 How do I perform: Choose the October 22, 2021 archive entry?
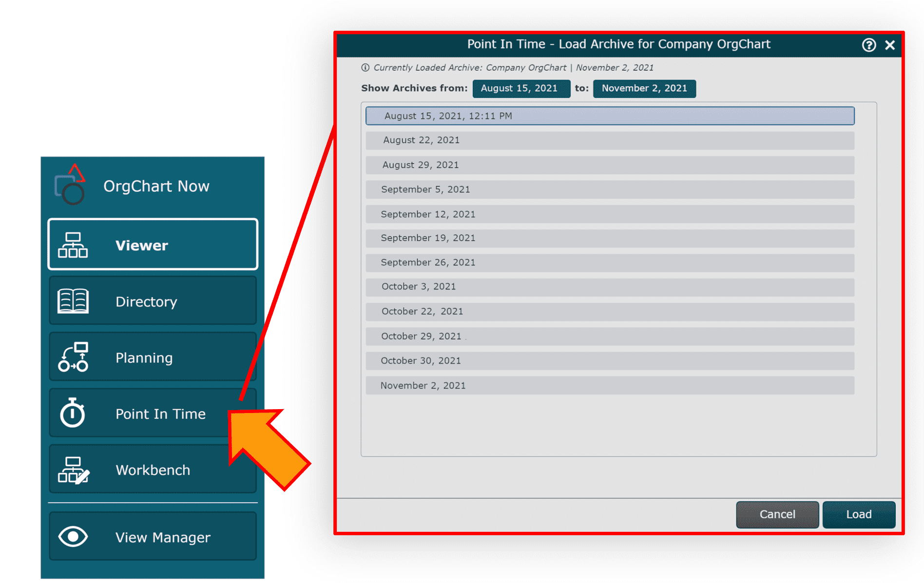click(609, 312)
